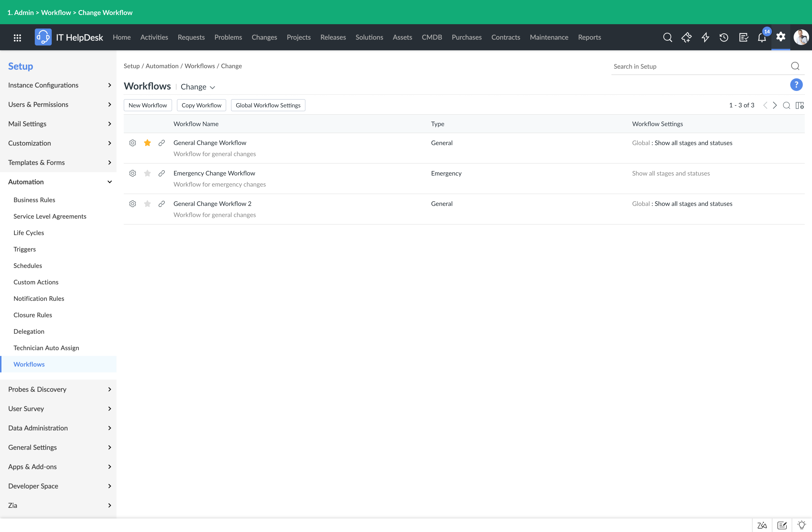Click the Setup gear in top bar
Image resolution: width=812 pixels, height=532 pixels.
(781, 37)
